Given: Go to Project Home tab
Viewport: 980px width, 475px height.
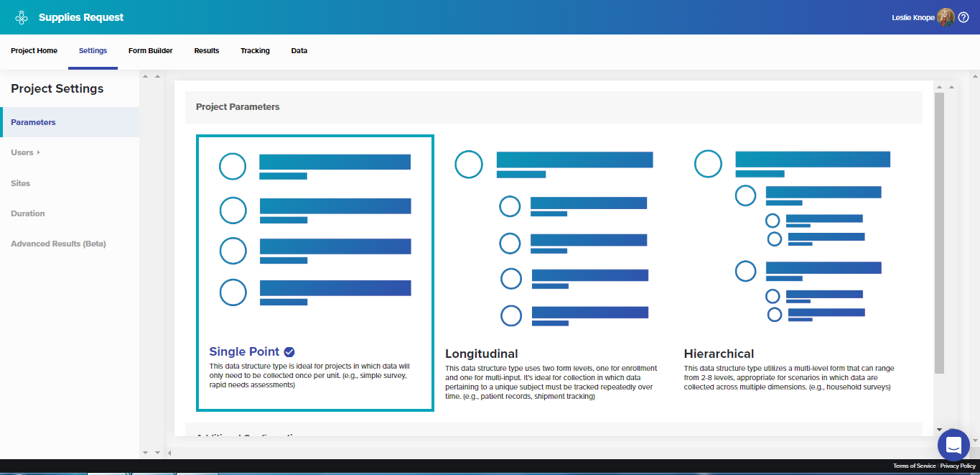Looking at the screenshot, I should click(34, 51).
